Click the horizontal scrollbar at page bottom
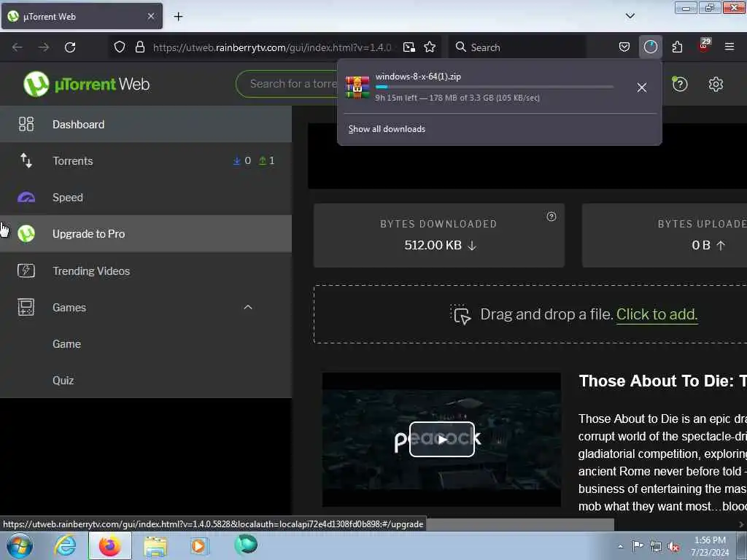This screenshot has height=560, width=747. click(519, 524)
